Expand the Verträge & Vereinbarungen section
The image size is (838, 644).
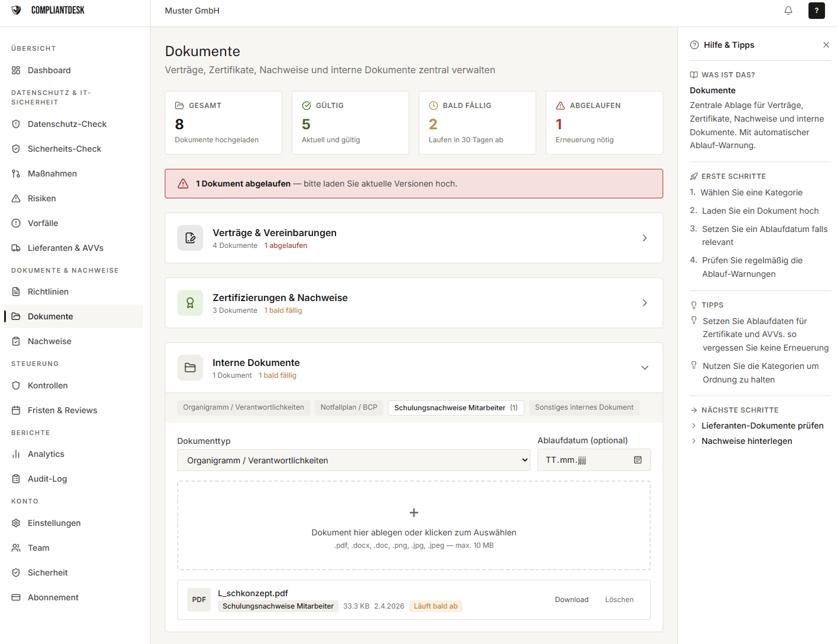click(x=644, y=238)
